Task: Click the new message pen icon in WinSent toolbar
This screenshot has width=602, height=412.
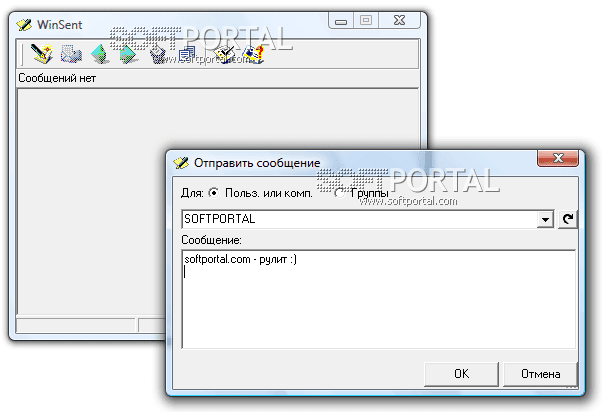Action: pos(41,54)
